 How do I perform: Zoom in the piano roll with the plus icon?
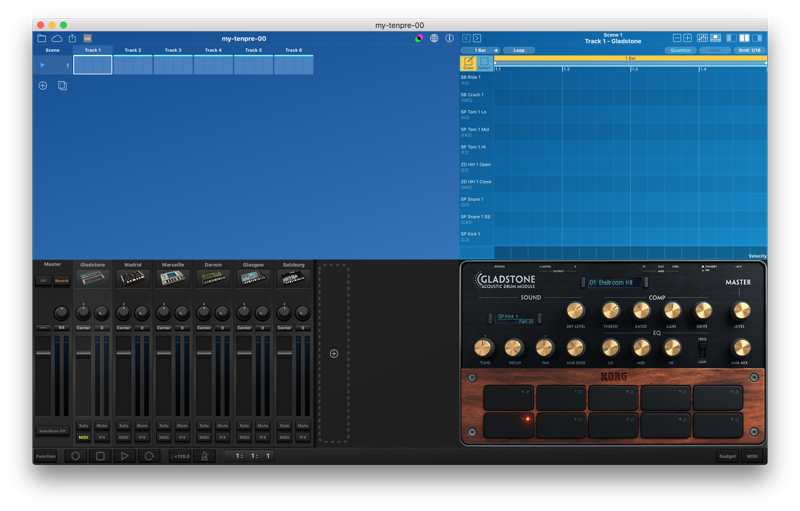coord(688,38)
